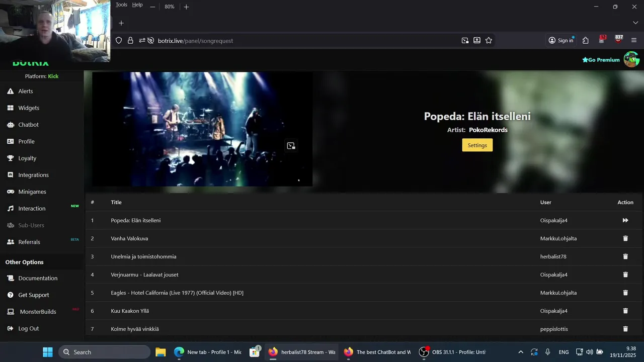This screenshot has height=362, width=644.
Task: Delete Kolme hyvää vinkkiä from the queue
Action: [625, 329]
